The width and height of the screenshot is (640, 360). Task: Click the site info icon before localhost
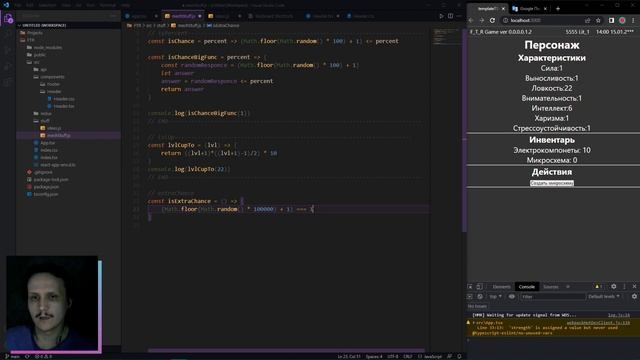tap(505, 20)
